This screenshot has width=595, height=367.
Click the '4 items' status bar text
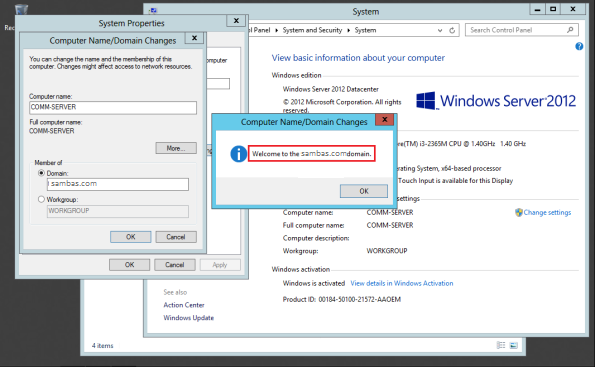point(102,346)
